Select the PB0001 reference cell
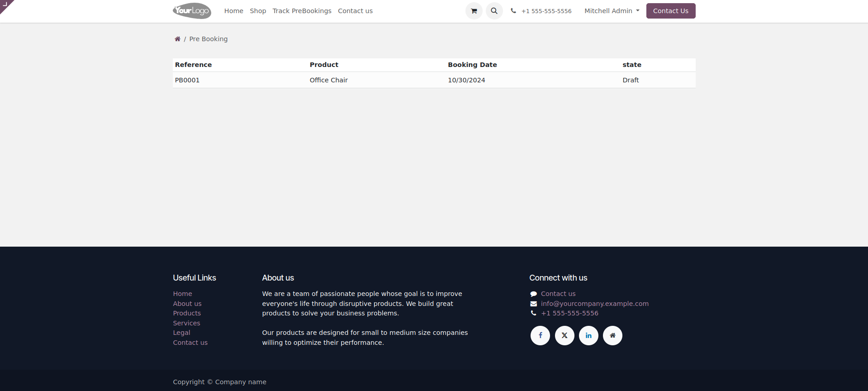 pos(187,80)
